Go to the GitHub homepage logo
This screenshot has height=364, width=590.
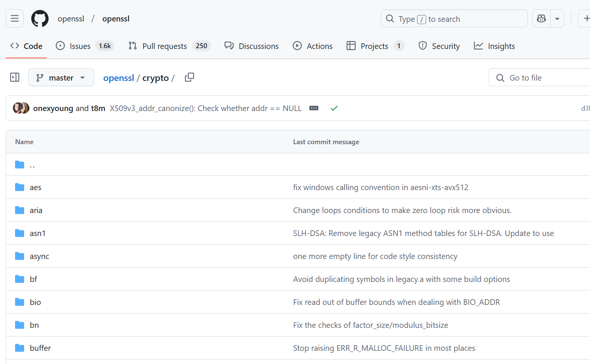pyautogui.click(x=40, y=18)
